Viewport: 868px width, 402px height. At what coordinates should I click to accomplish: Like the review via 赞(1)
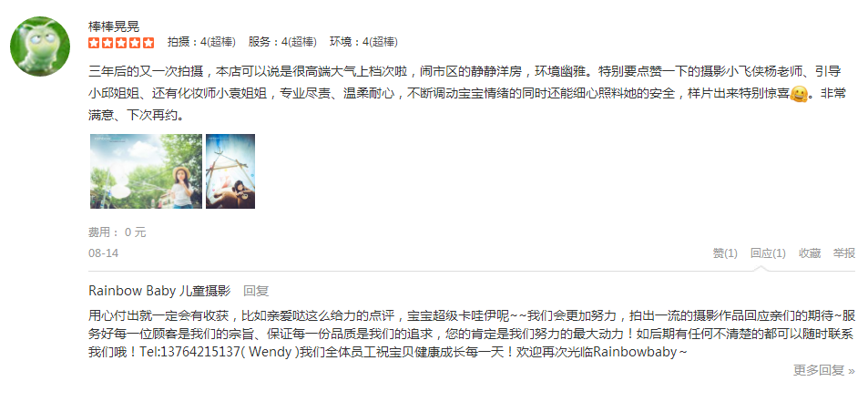(x=725, y=253)
